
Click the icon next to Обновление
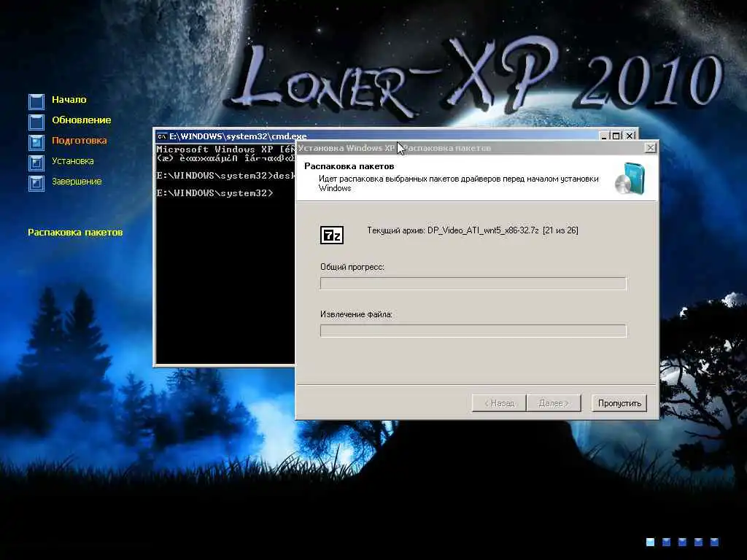(36, 122)
